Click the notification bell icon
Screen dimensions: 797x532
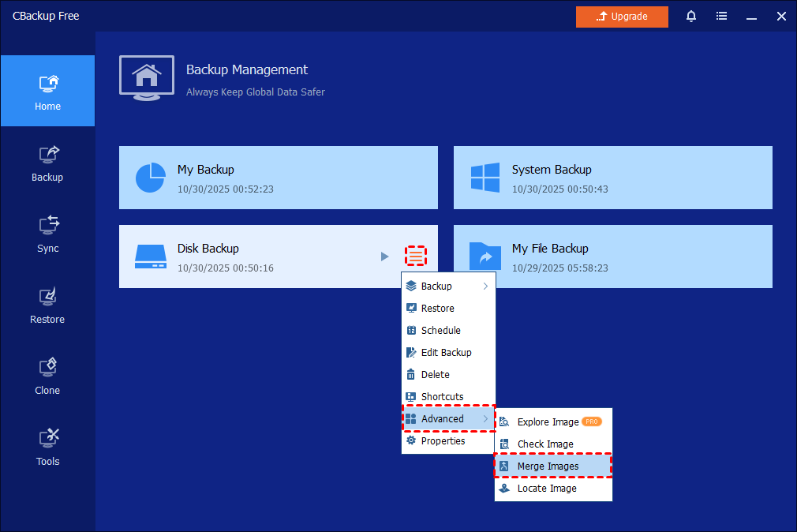(691, 16)
